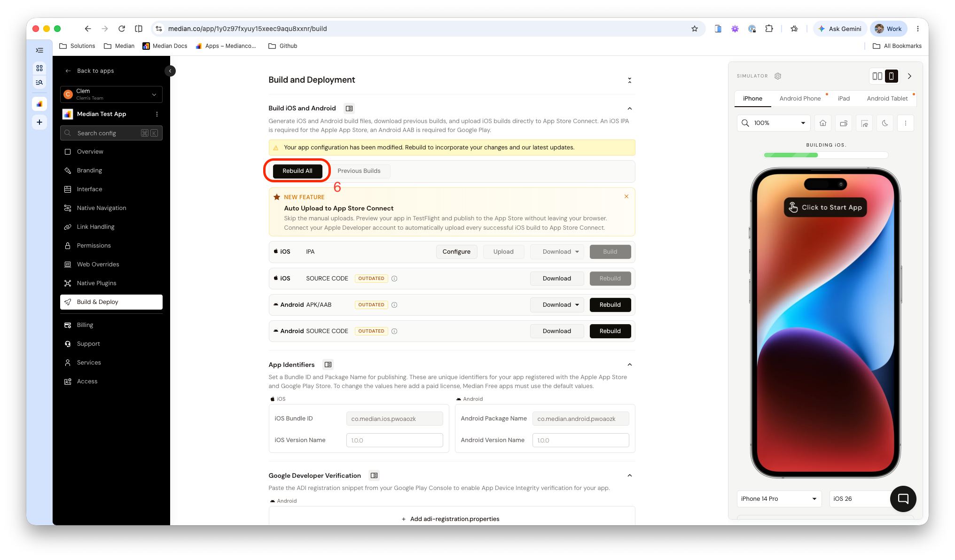Screen dimensions: 955x560
Task: Dismiss the New Feature banner
Action: pyautogui.click(x=626, y=196)
